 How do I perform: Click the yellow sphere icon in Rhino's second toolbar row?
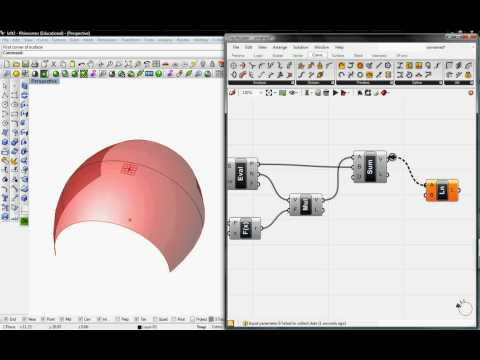[16, 74]
